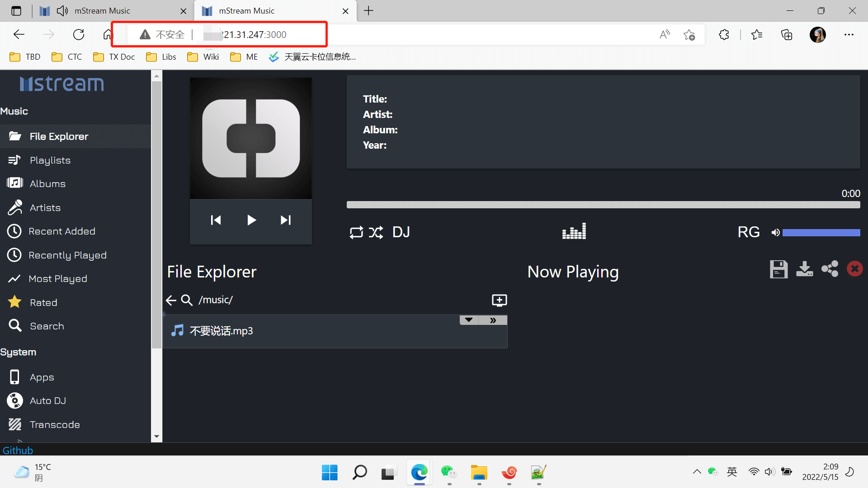The height and width of the screenshot is (488, 868).
Task: Adjust the blue volume slider
Action: click(x=821, y=233)
